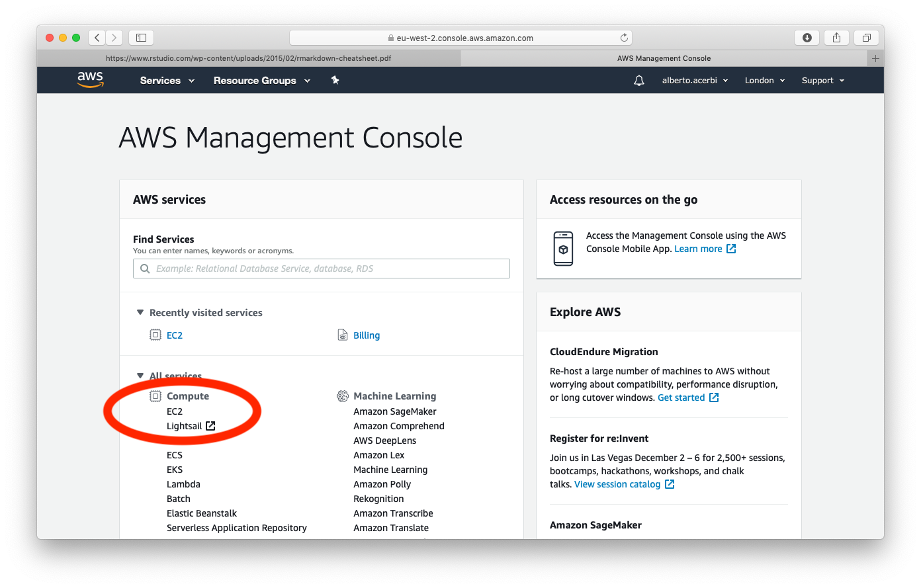This screenshot has width=921, height=588.
Task: Show all tabs overview button
Action: [x=866, y=38]
